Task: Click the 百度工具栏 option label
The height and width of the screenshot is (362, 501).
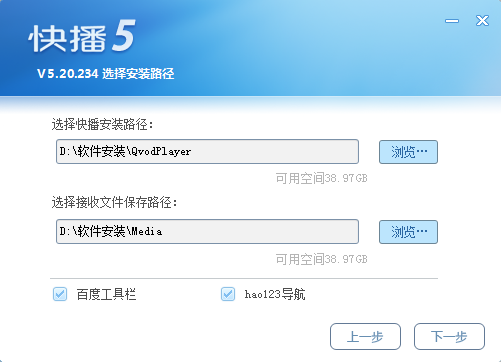Action: (x=106, y=294)
